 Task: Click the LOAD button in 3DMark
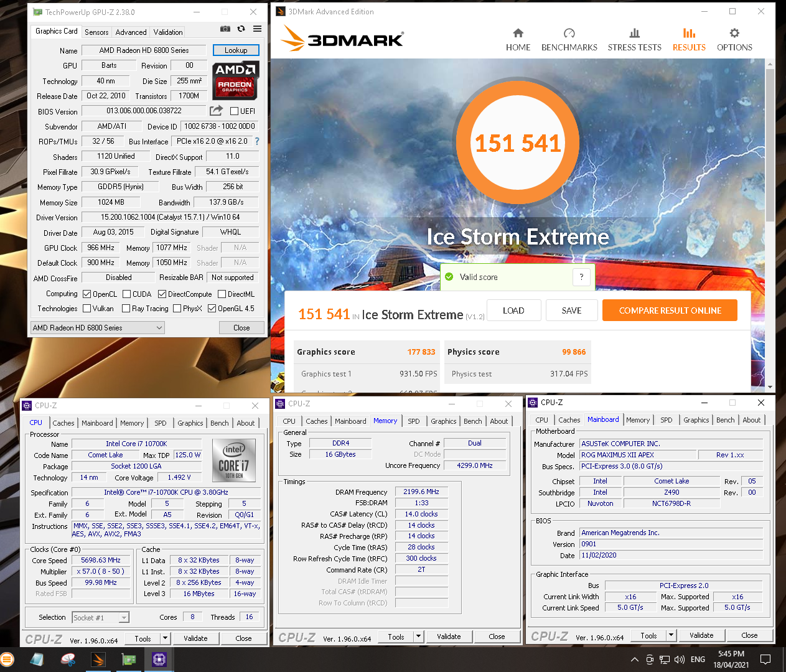click(513, 310)
